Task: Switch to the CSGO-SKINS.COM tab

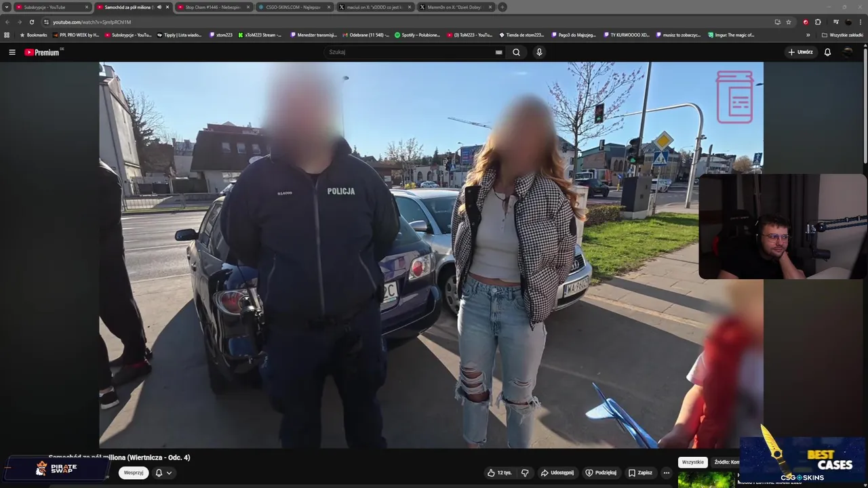Action: (x=293, y=7)
